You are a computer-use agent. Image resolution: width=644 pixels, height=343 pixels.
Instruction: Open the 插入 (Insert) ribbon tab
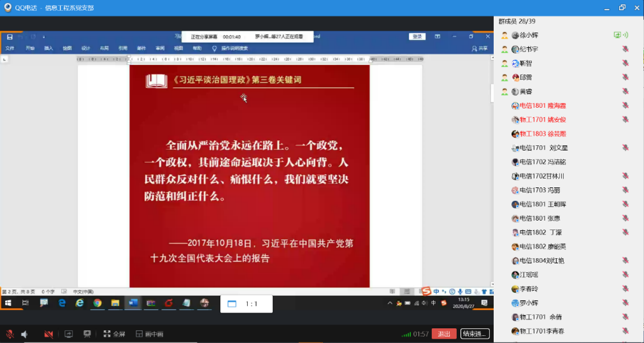tap(48, 48)
